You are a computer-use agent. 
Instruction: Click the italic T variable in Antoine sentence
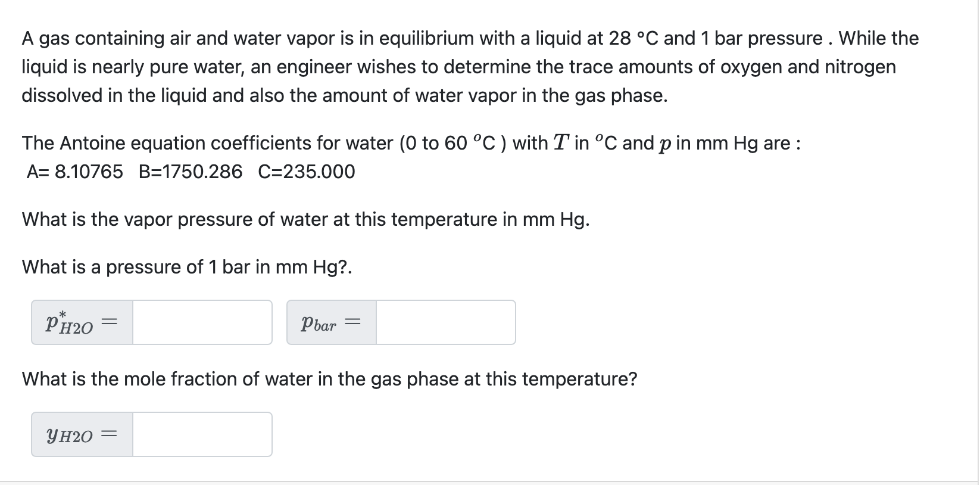561,143
